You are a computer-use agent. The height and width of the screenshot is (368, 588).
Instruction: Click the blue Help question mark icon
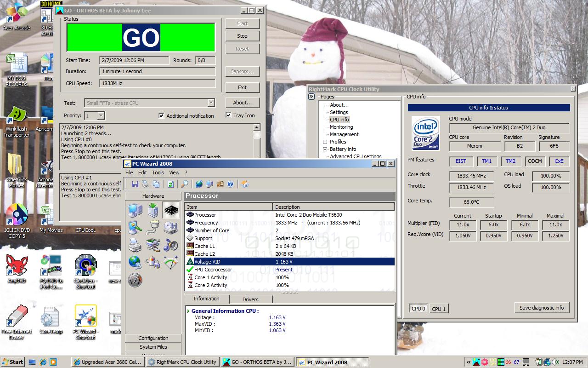point(231,184)
